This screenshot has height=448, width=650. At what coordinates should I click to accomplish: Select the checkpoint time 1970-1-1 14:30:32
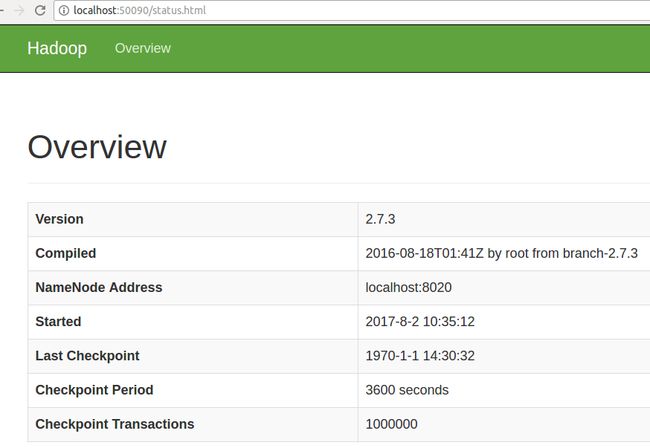(420, 356)
